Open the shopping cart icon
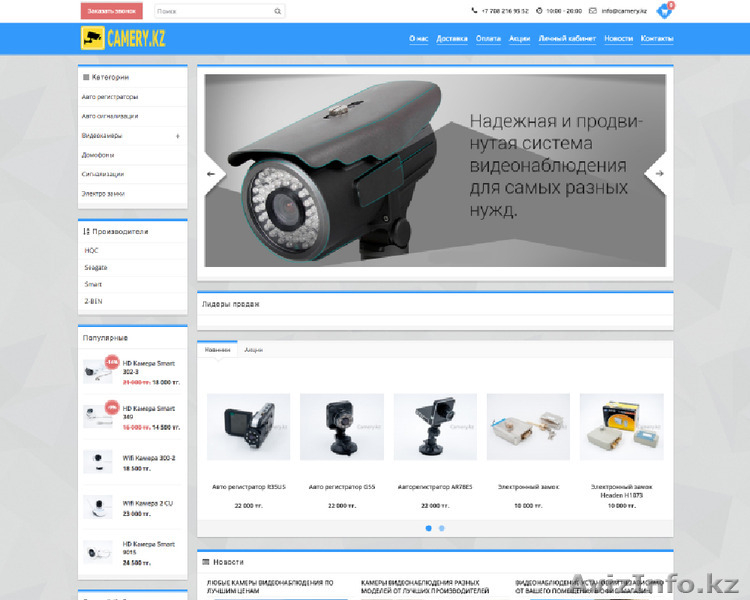This screenshot has width=750, height=600. coord(663,11)
